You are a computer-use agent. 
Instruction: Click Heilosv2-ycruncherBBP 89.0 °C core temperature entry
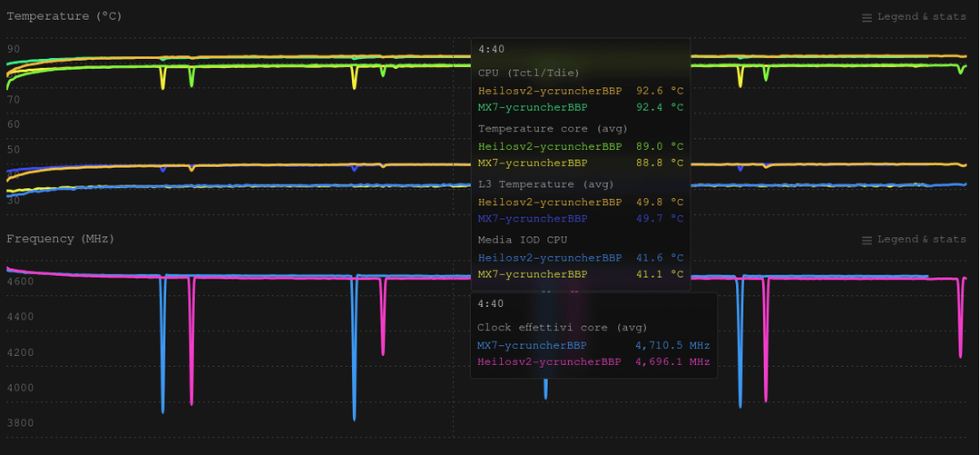(x=550, y=146)
